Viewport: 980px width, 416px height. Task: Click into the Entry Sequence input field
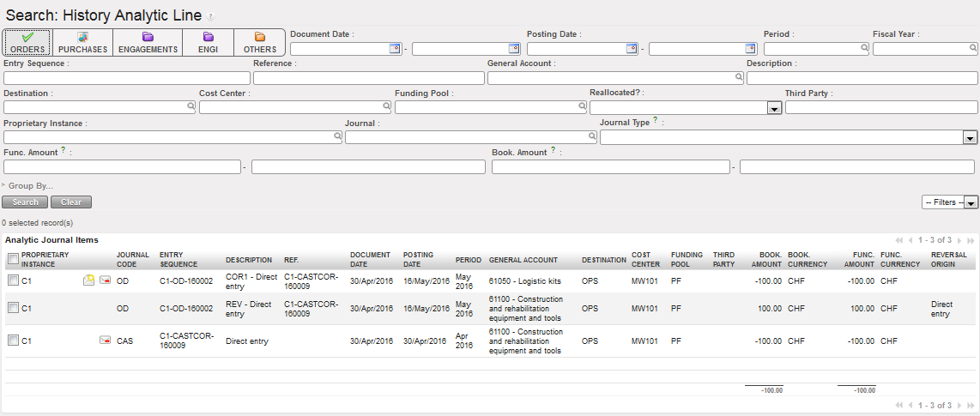point(127,78)
